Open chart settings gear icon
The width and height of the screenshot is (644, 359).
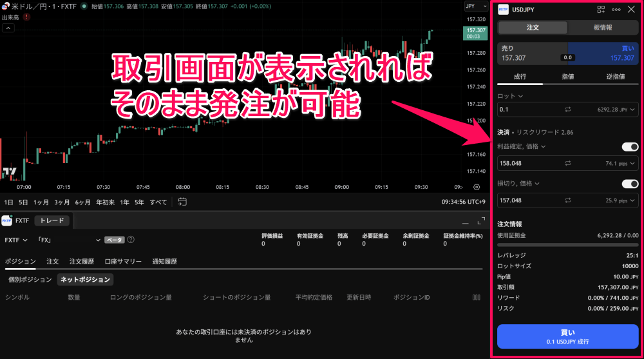477,187
